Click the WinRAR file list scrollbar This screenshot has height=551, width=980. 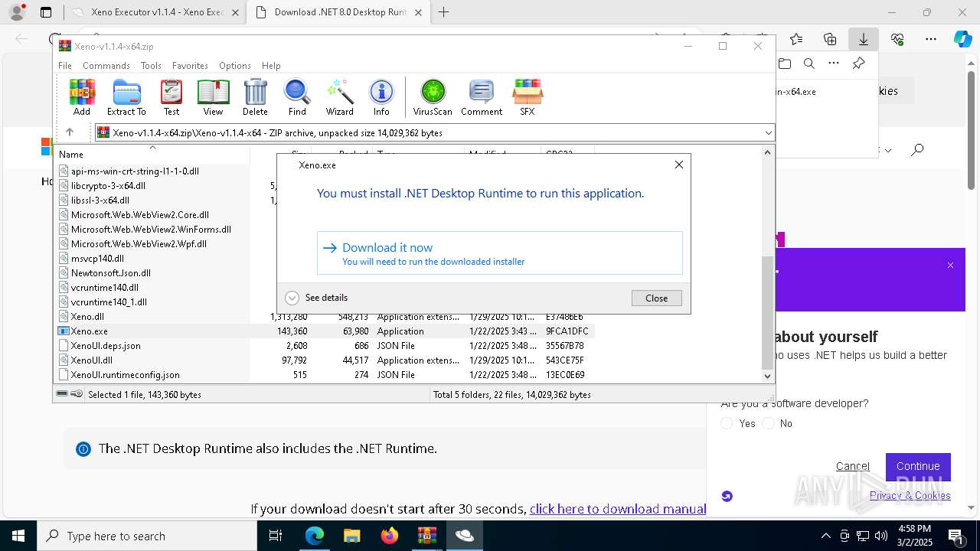(768, 312)
